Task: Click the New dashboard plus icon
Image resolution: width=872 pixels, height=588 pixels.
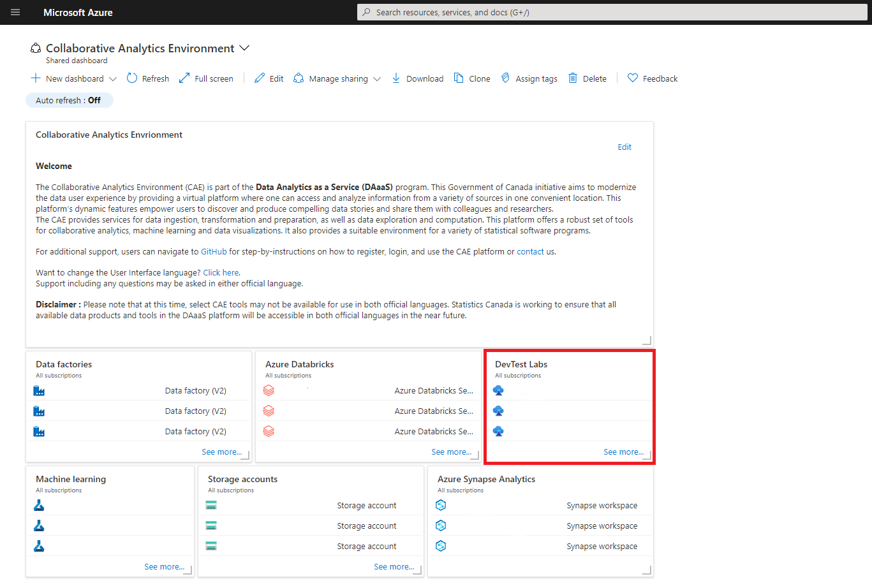Action: click(x=36, y=78)
